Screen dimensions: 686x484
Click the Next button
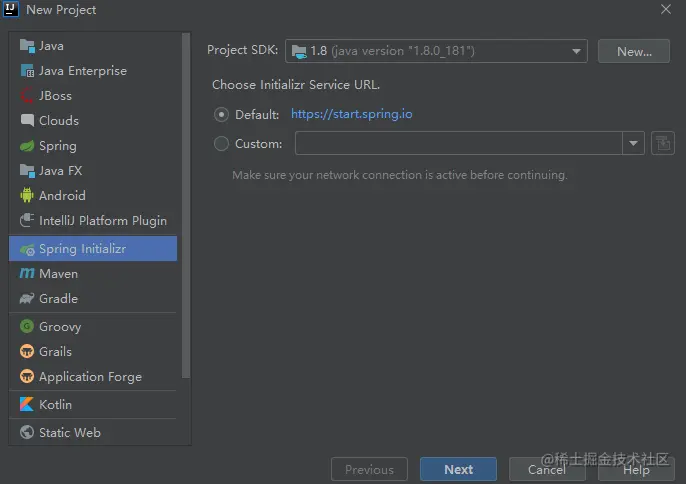tap(458, 469)
